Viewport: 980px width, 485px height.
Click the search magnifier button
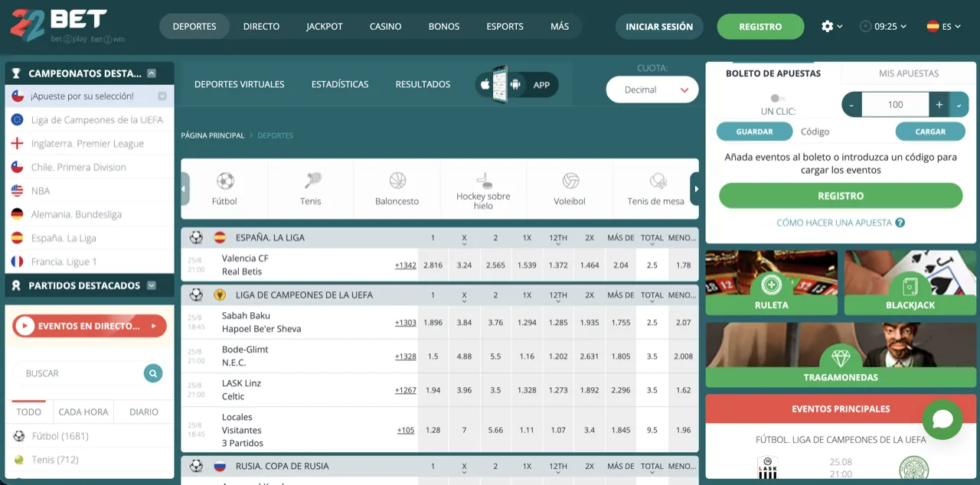[x=153, y=373]
